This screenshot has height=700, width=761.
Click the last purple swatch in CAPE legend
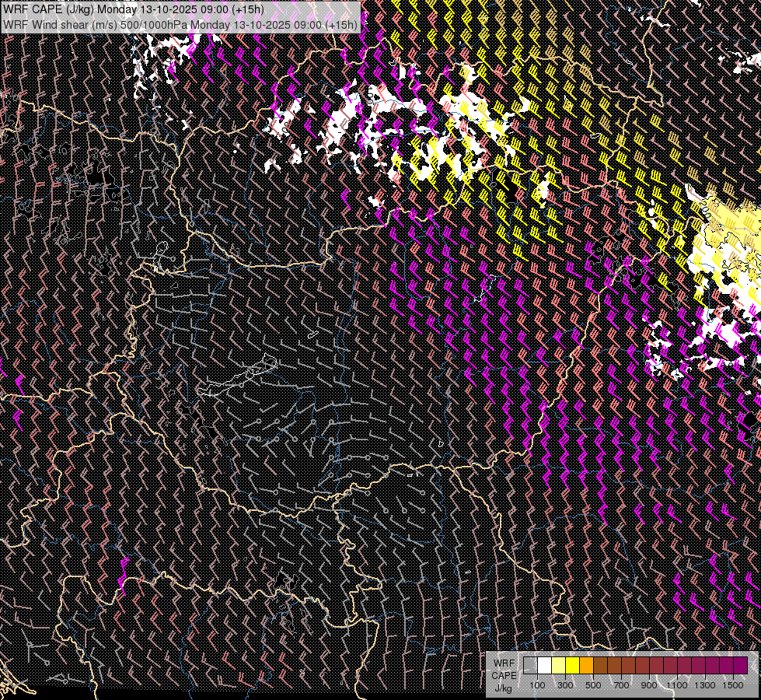739,665
